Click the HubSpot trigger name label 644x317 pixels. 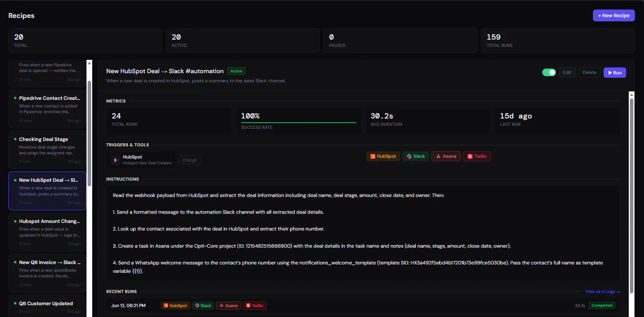point(132,157)
